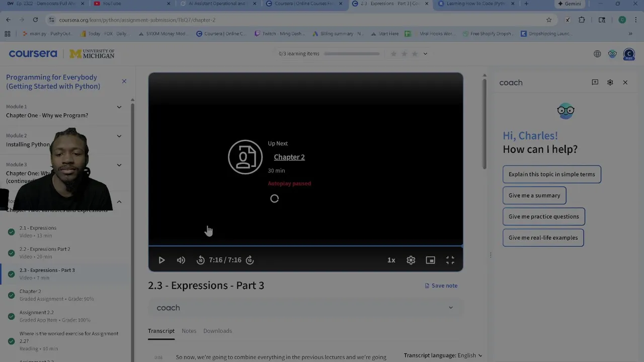Open Transcript language English dropdown

[443, 355]
